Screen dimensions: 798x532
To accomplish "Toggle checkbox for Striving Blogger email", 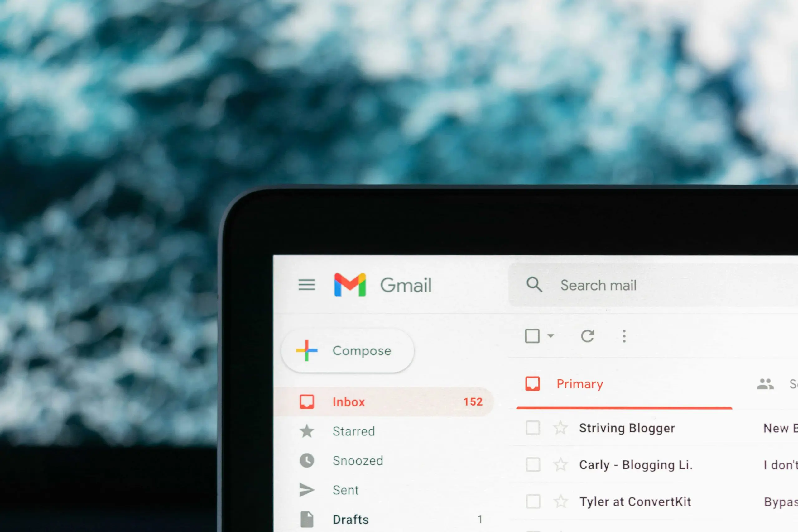I will coord(531,427).
